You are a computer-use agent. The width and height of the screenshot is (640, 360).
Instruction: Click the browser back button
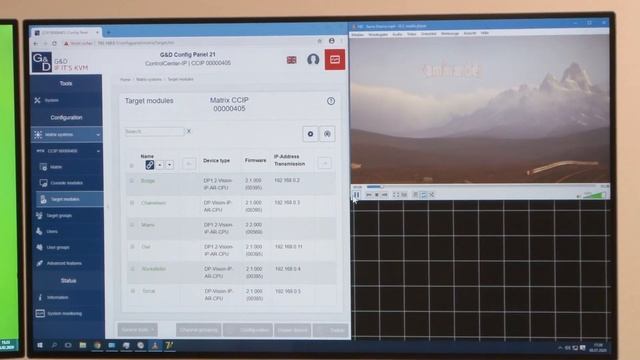click(36, 43)
